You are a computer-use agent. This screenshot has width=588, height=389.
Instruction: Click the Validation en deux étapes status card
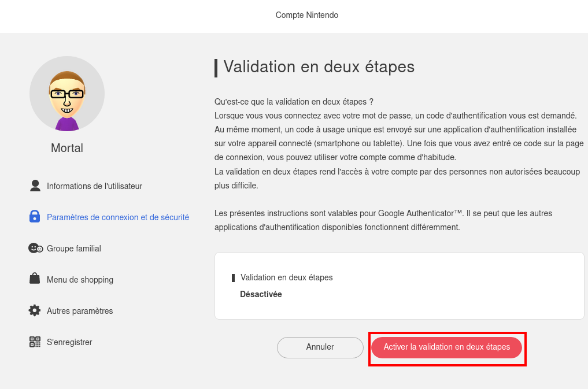400,286
